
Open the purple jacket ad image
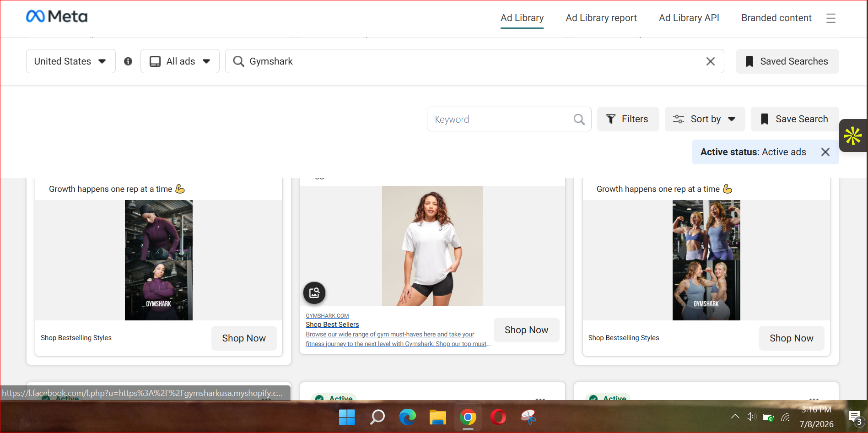[159, 260]
